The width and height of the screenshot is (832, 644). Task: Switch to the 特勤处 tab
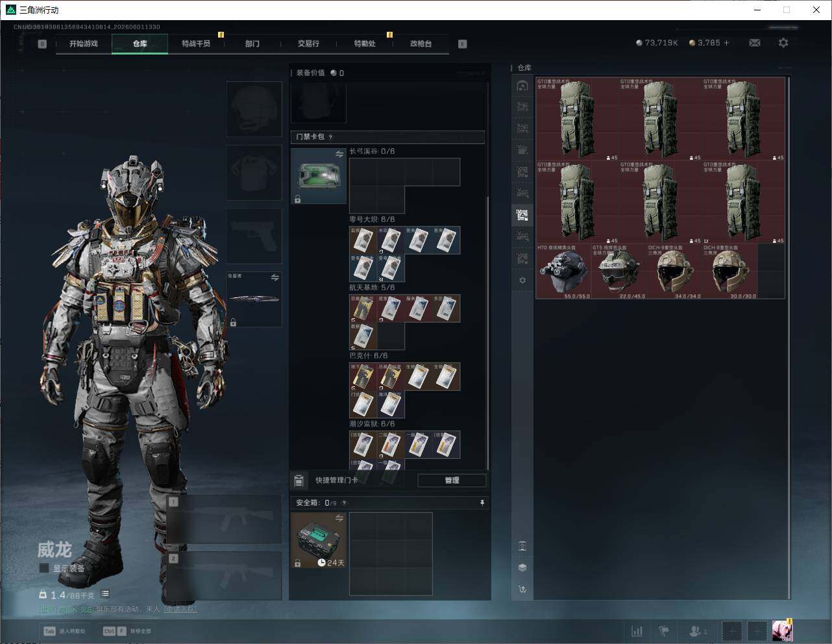coord(365,43)
